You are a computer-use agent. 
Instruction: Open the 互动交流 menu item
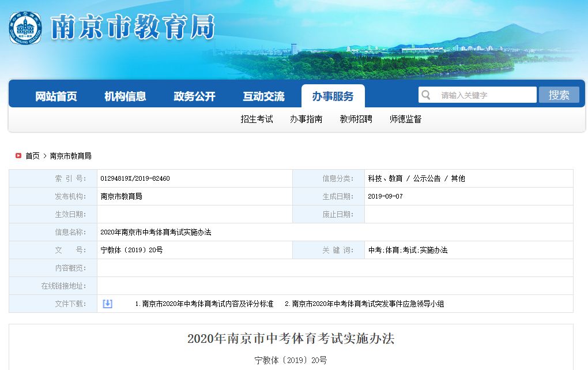tap(264, 96)
